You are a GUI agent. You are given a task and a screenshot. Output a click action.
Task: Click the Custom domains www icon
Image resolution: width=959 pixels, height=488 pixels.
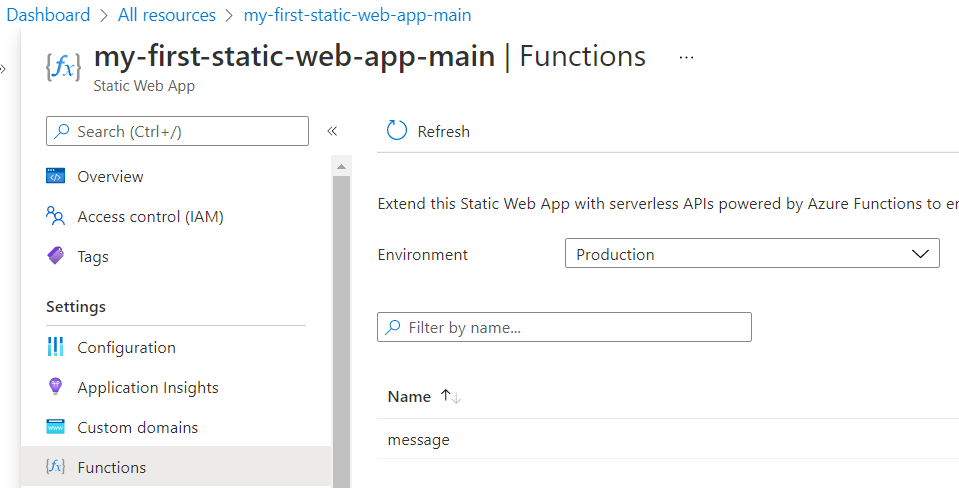coord(56,427)
